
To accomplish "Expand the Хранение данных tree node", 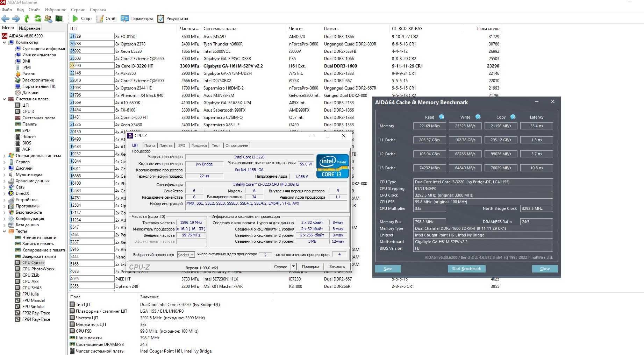I will (4, 181).
